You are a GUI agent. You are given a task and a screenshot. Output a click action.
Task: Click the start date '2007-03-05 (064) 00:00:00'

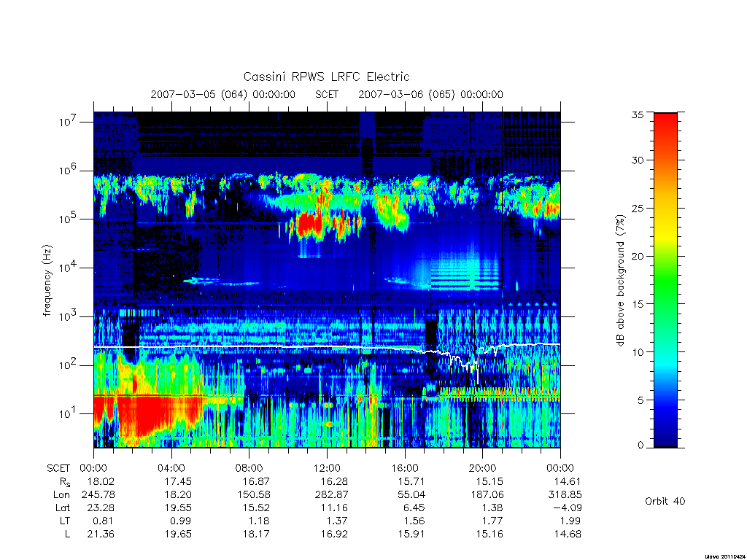223,94
